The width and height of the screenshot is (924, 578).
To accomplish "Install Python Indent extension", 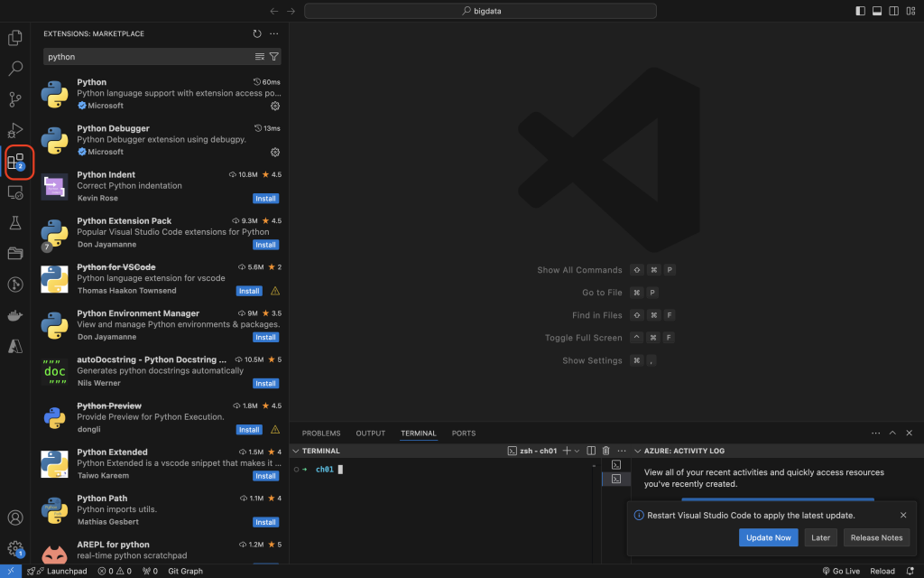I will (x=266, y=199).
